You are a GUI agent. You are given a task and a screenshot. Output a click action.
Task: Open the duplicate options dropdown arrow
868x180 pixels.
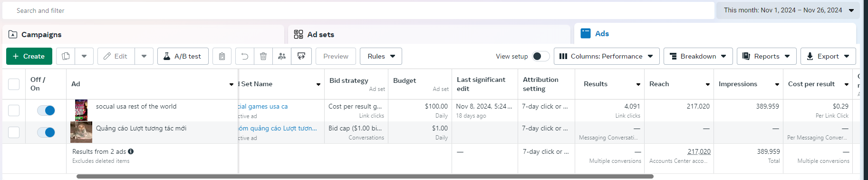tap(84, 56)
